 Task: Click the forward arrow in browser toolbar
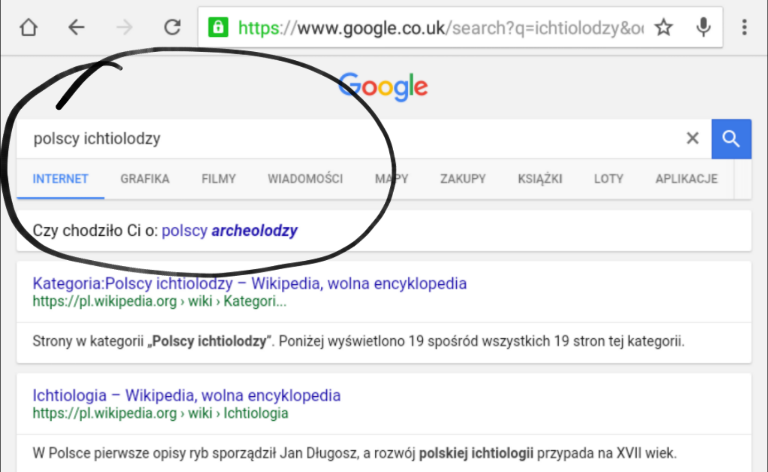coord(124,27)
